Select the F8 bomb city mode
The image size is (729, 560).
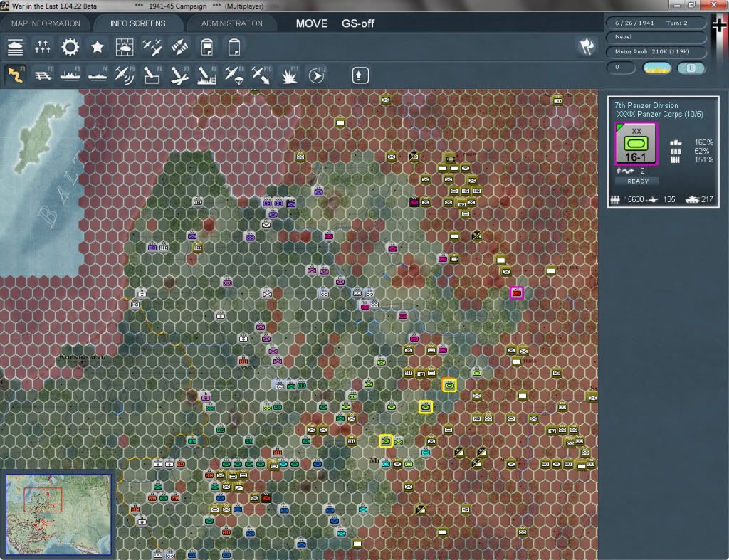click(207, 75)
